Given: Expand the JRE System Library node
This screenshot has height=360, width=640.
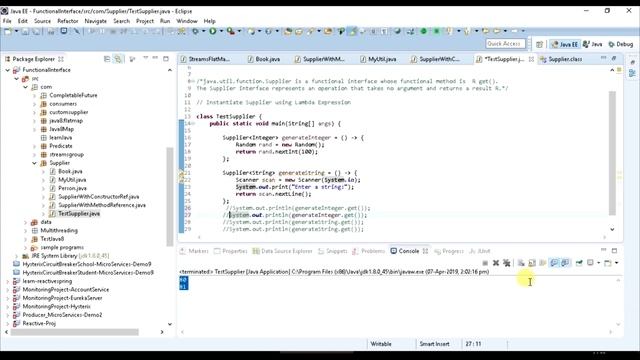Looking at the screenshot, I should pyautogui.click(x=17, y=256).
